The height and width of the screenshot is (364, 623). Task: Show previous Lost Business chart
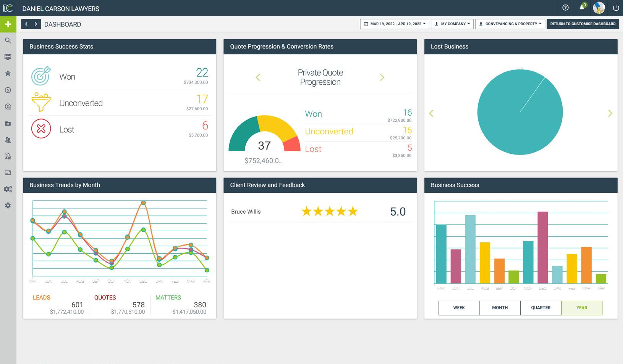(x=431, y=113)
